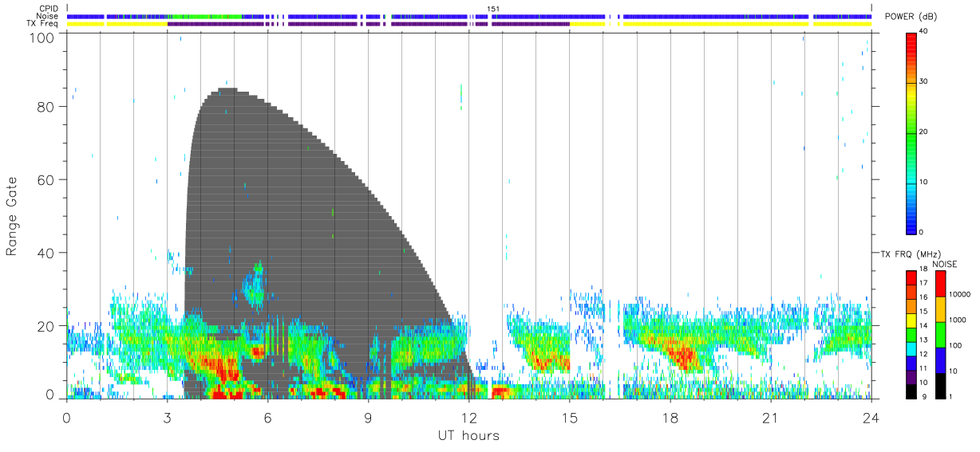Select the black bottom segment of the TX FRQ legend
Screen dimensions: 980x452
[x=911, y=391]
